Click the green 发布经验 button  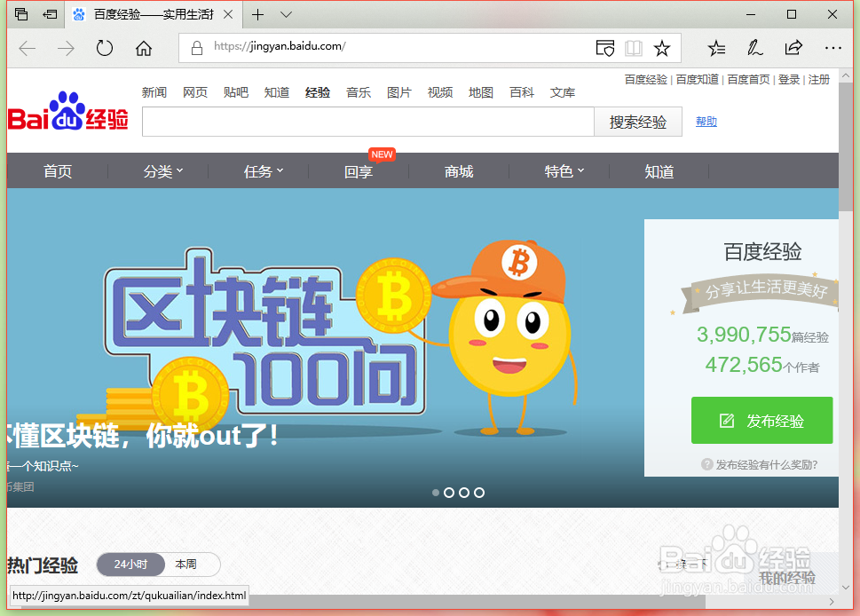pos(761,420)
